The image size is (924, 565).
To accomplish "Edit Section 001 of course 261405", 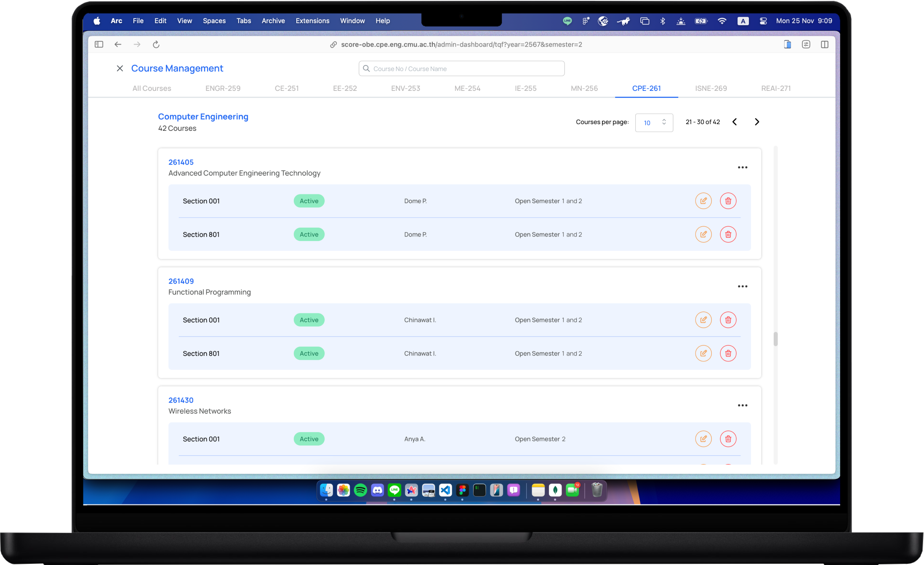I will (703, 201).
